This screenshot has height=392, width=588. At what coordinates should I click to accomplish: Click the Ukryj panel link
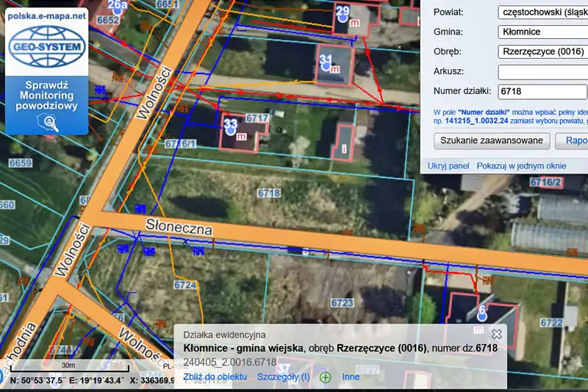coord(448,166)
